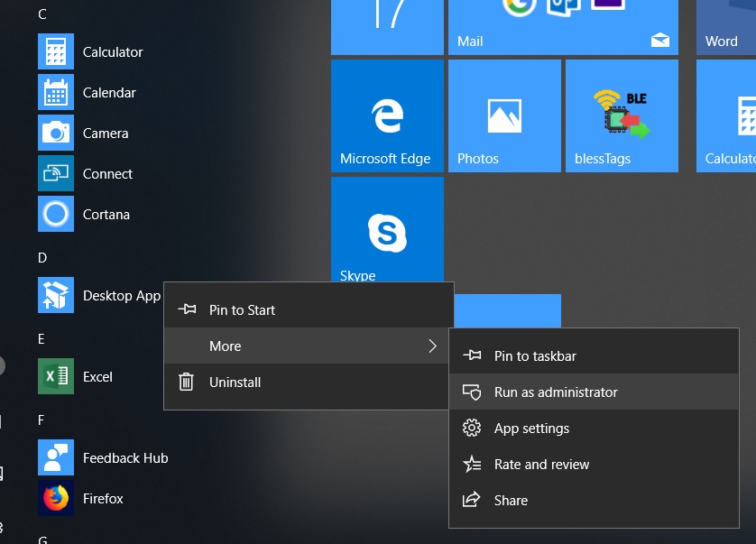Click the gear icon for App settings
756x544 pixels.
[x=472, y=428]
